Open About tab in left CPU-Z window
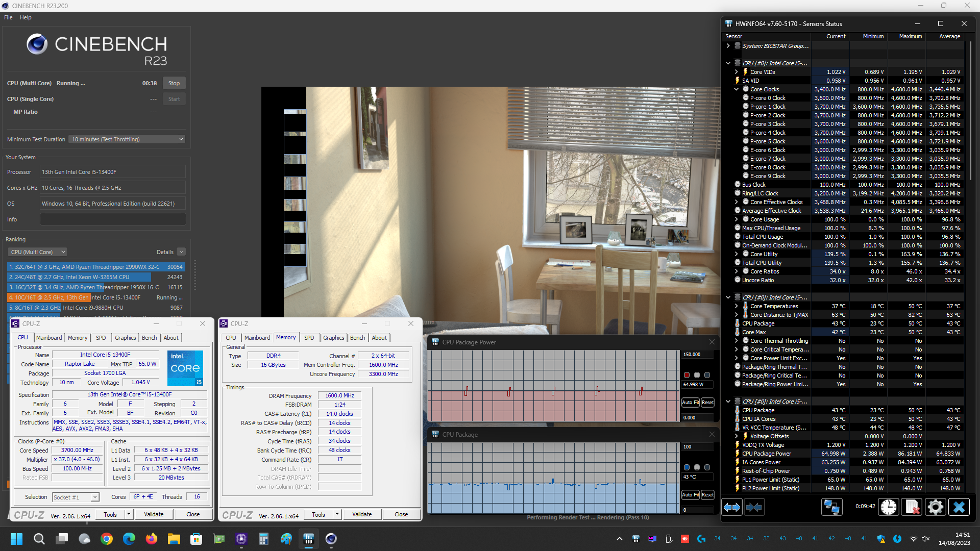 click(x=171, y=338)
